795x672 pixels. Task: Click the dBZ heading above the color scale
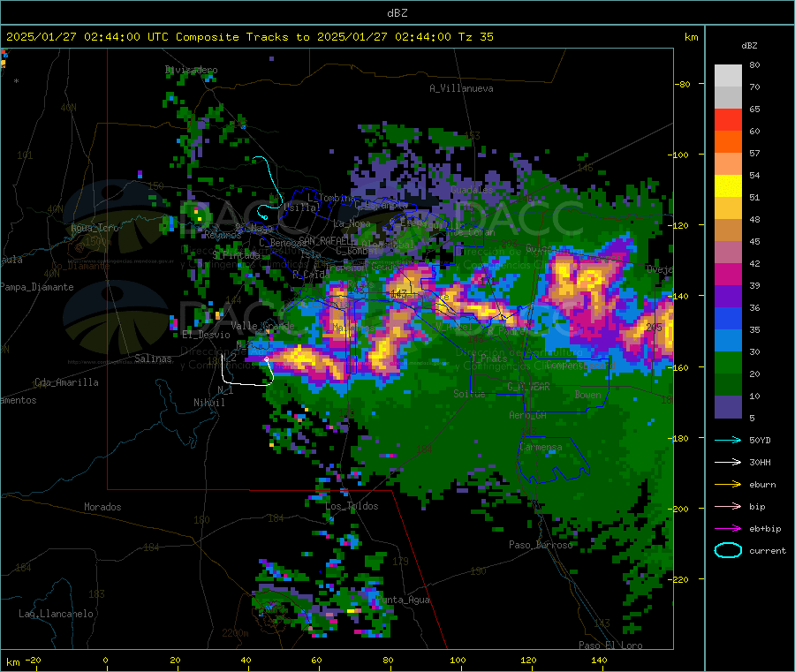(749, 46)
